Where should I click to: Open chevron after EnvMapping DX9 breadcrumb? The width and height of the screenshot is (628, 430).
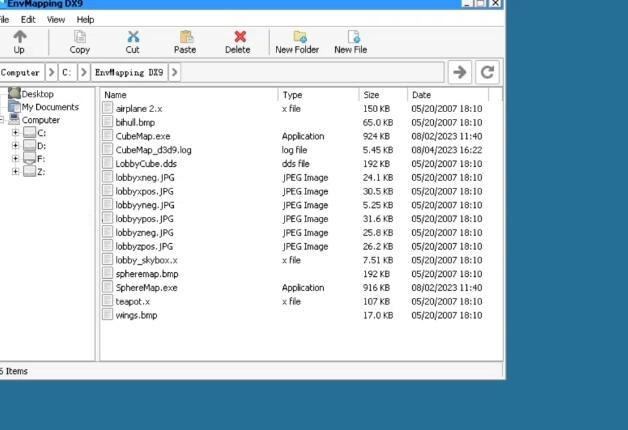pyautogui.click(x=175, y=72)
